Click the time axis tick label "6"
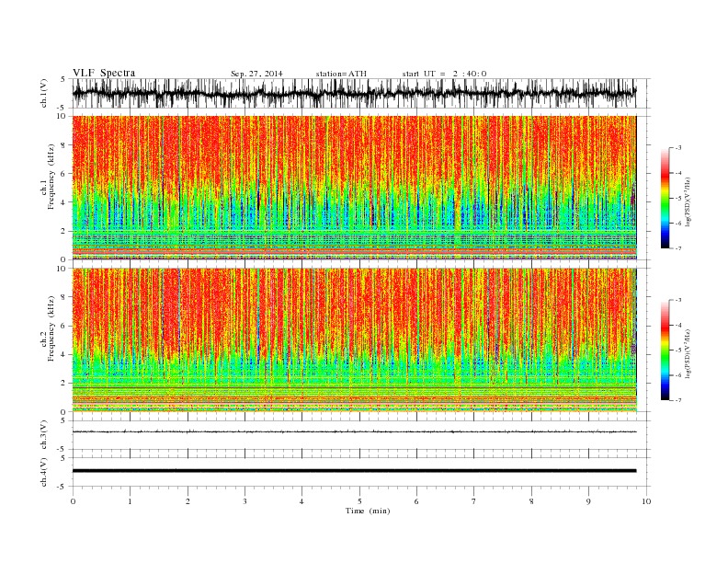 (416, 501)
